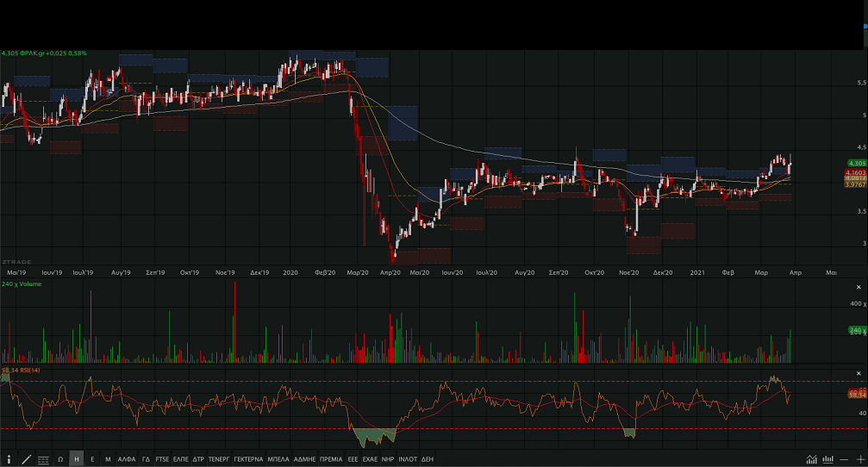Click the info icon in bottom toolbar
868x467 pixels.
click(9, 459)
